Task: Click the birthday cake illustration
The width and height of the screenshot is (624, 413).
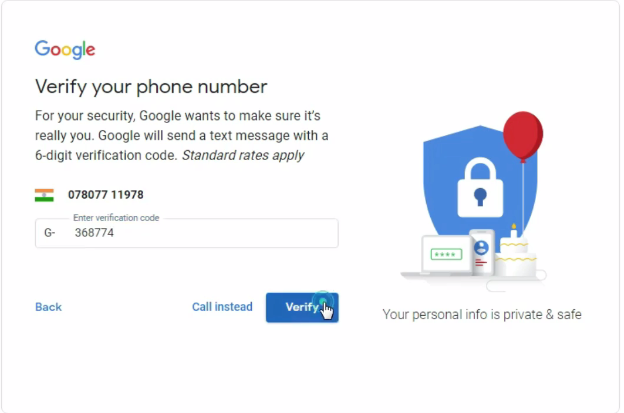Action: (x=516, y=255)
